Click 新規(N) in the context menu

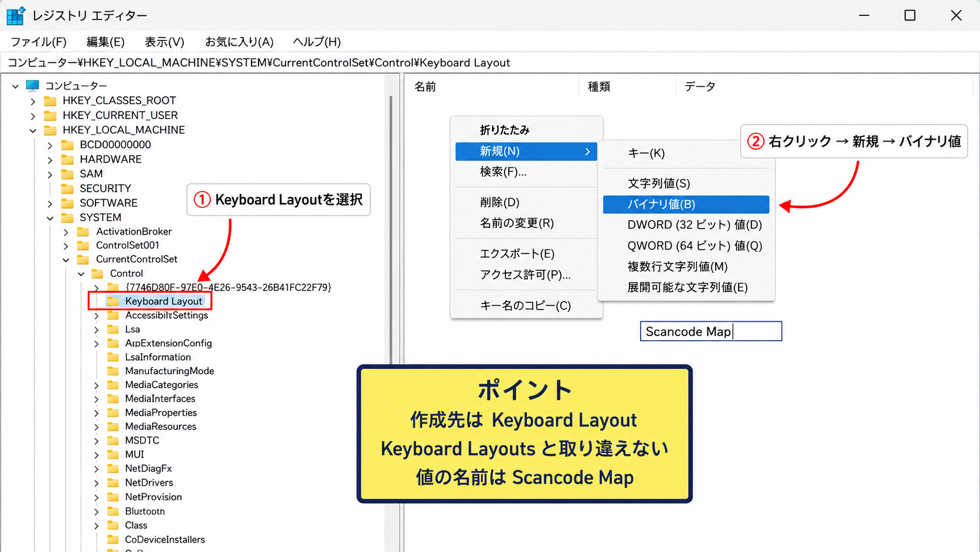point(526,151)
